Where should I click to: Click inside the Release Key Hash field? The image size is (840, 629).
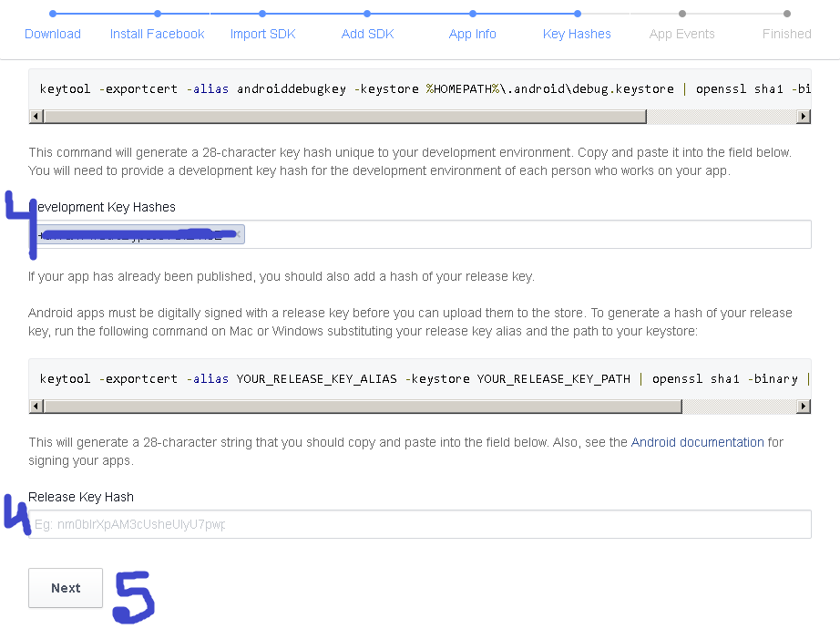(x=419, y=523)
